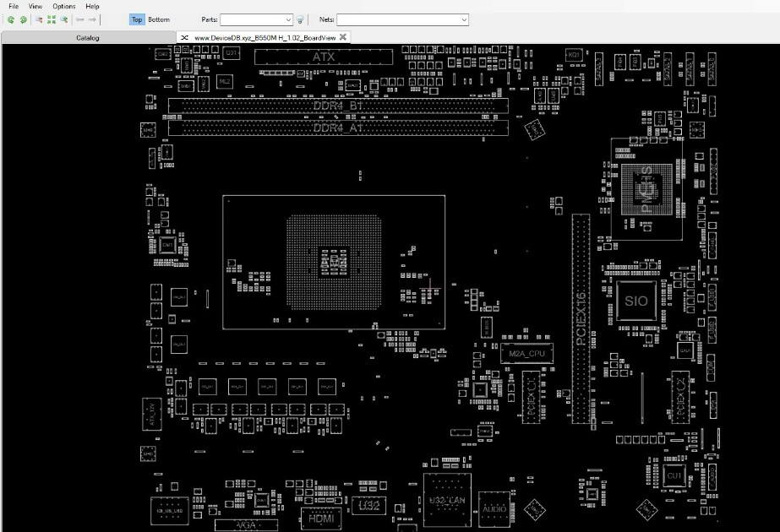Image resolution: width=780 pixels, height=532 pixels.
Task: Select the www.DeviceDB.xyz BoardView tab
Action: point(265,38)
